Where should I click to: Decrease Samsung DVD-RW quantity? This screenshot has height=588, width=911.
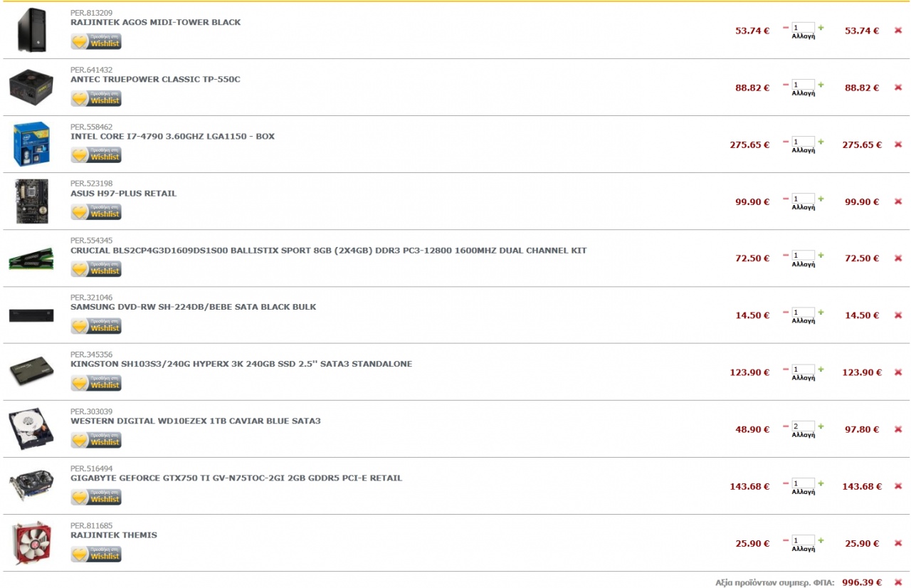coord(786,313)
